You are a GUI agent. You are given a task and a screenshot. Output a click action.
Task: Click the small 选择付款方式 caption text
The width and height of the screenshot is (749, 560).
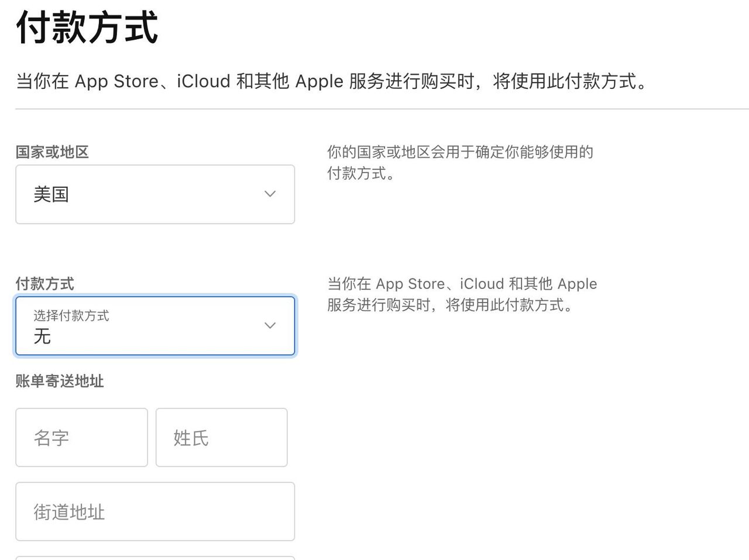(71, 316)
